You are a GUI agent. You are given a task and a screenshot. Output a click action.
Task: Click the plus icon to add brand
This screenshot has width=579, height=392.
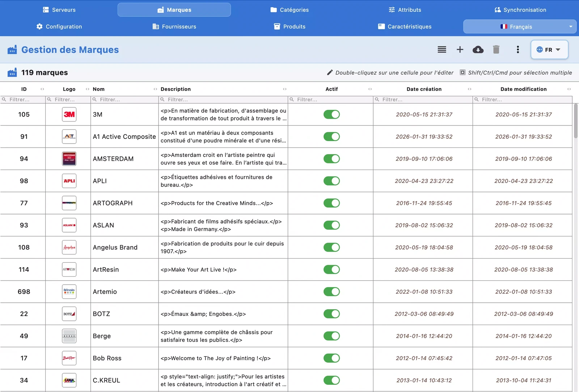460,50
